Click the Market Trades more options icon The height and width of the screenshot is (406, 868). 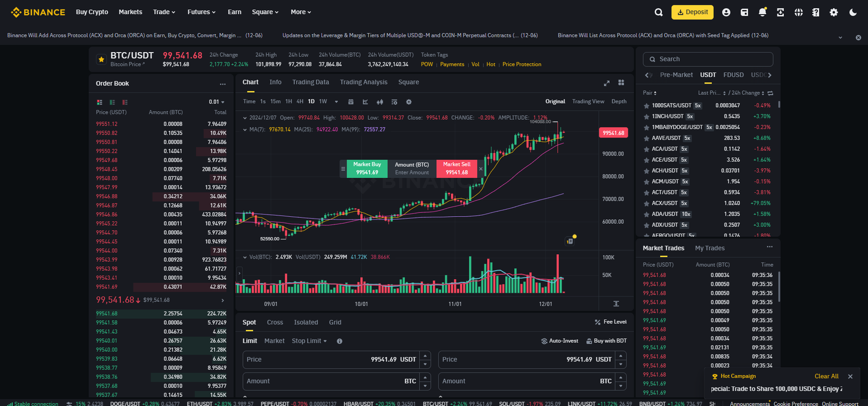click(769, 247)
